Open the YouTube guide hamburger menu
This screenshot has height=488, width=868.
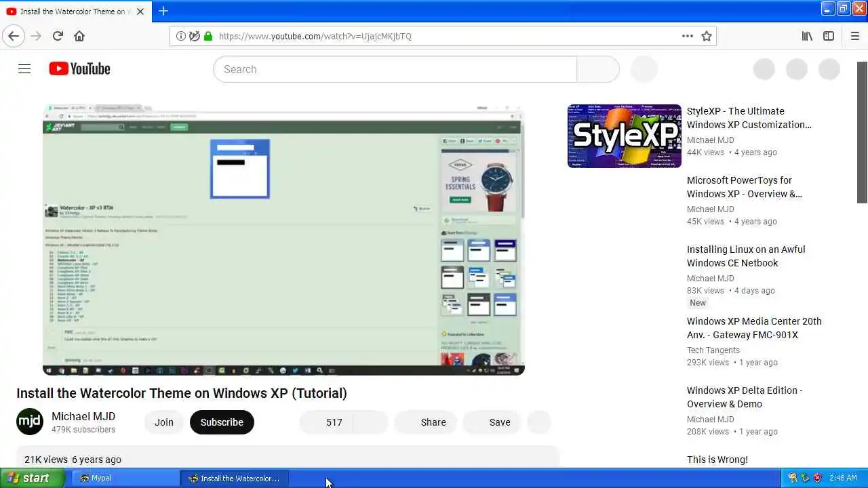click(24, 68)
